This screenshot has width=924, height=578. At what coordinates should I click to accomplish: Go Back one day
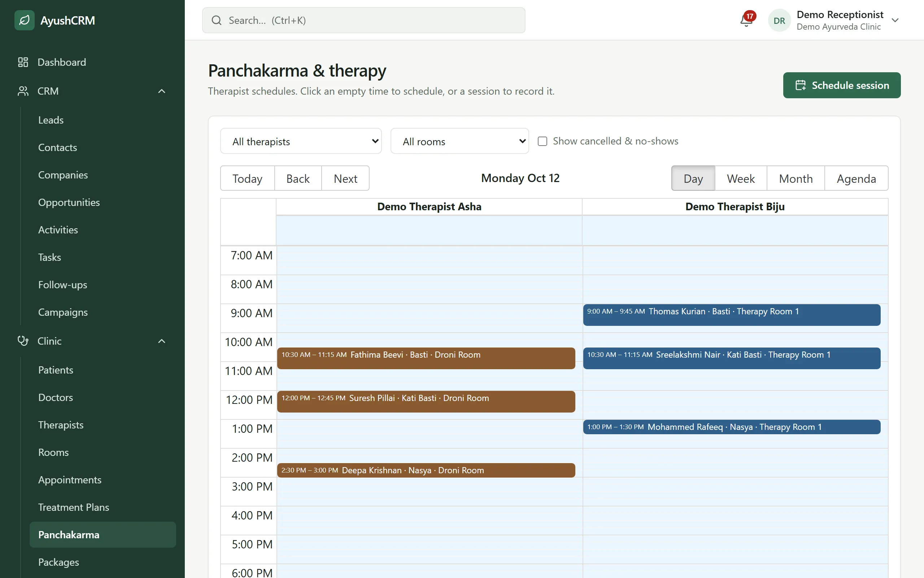(298, 178)
